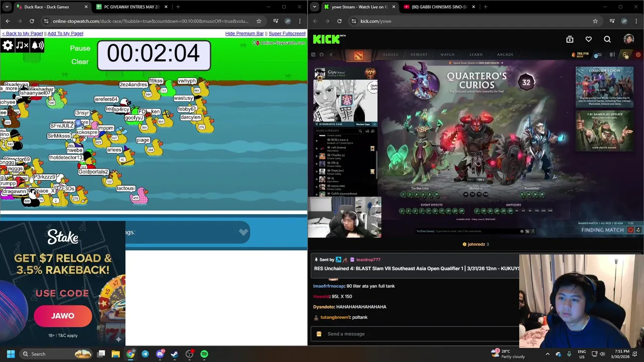Open a new tab in the left browser

(178, 7)
